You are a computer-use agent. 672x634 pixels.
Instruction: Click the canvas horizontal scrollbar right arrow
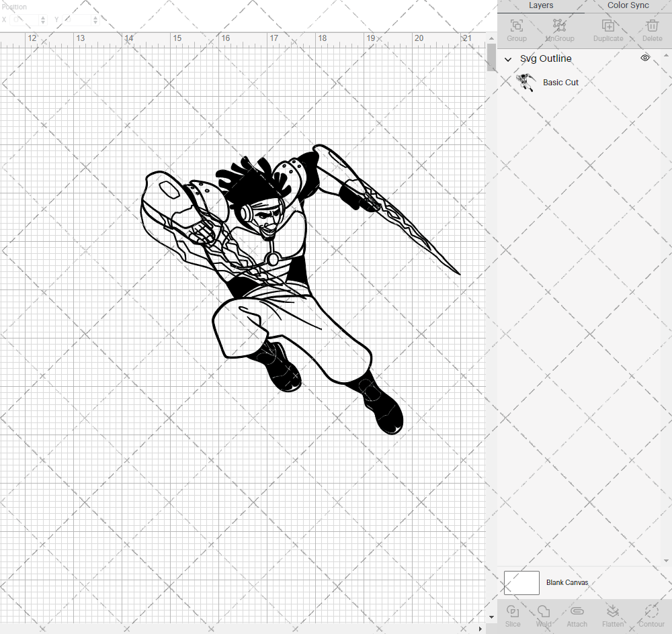pyautogui.click(x=480, y=629)
